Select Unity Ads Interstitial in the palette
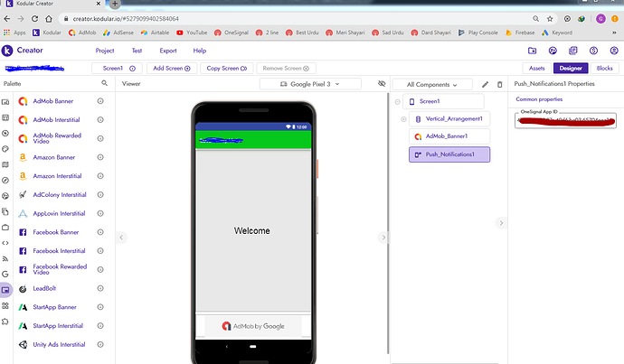The image size is (624, 364). 61,344
